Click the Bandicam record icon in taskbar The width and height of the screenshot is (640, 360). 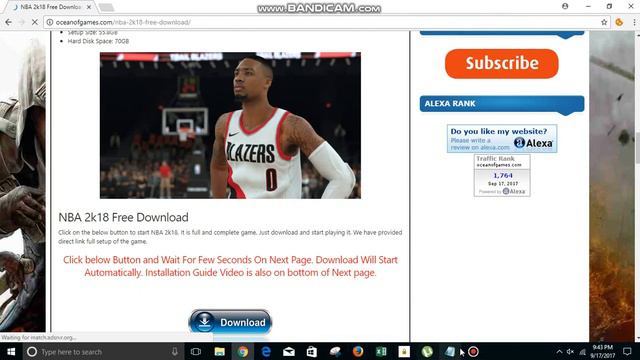pyautogui.click(x=473, y=351)
